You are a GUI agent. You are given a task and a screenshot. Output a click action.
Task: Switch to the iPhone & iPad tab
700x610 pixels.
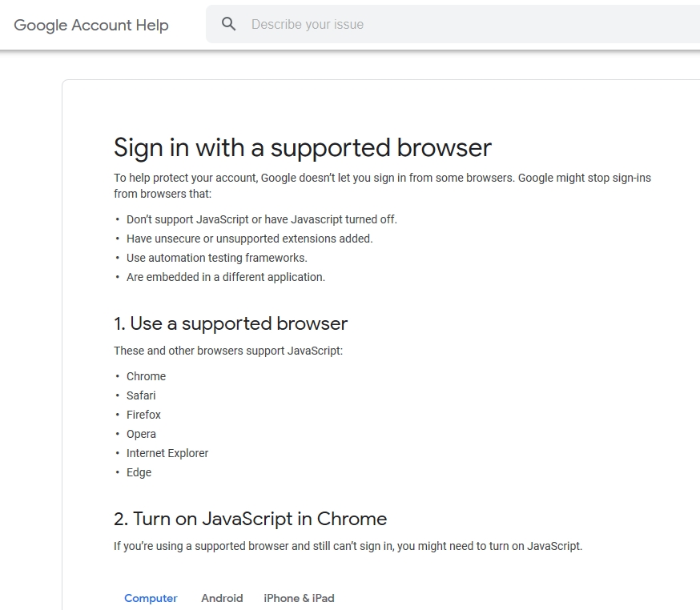pyautogui.click(x=299, y=598)
